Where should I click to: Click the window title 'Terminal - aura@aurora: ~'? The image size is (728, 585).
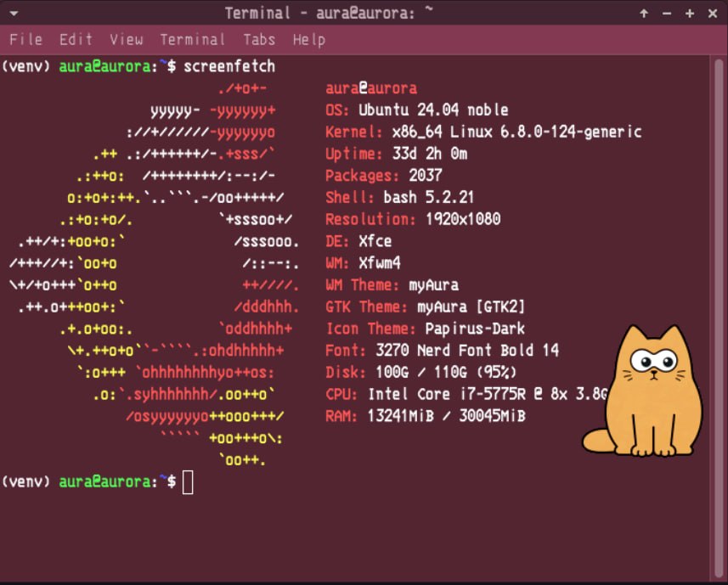[329, 13]
